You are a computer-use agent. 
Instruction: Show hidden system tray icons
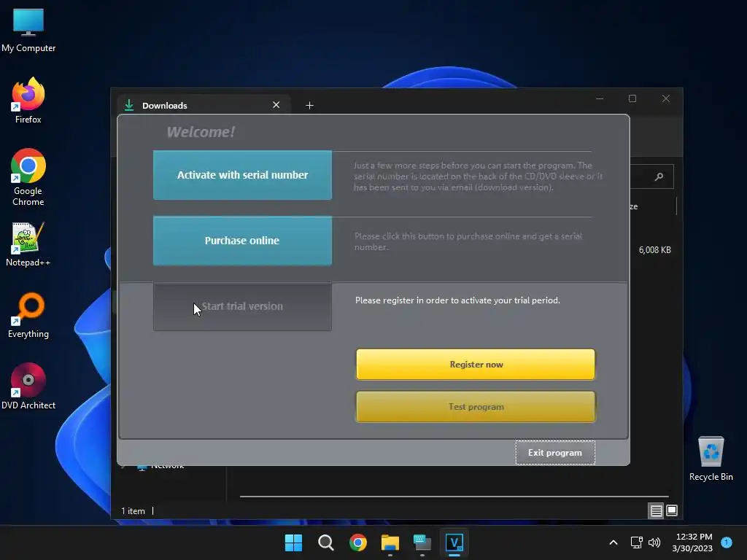tap(614, 542)
